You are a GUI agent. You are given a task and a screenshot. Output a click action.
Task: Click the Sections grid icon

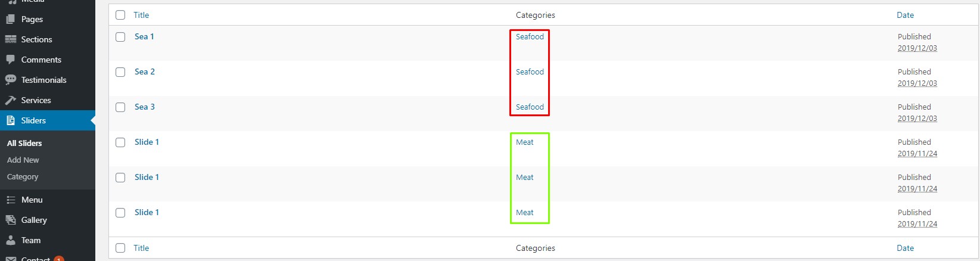(x=10, y=39)
